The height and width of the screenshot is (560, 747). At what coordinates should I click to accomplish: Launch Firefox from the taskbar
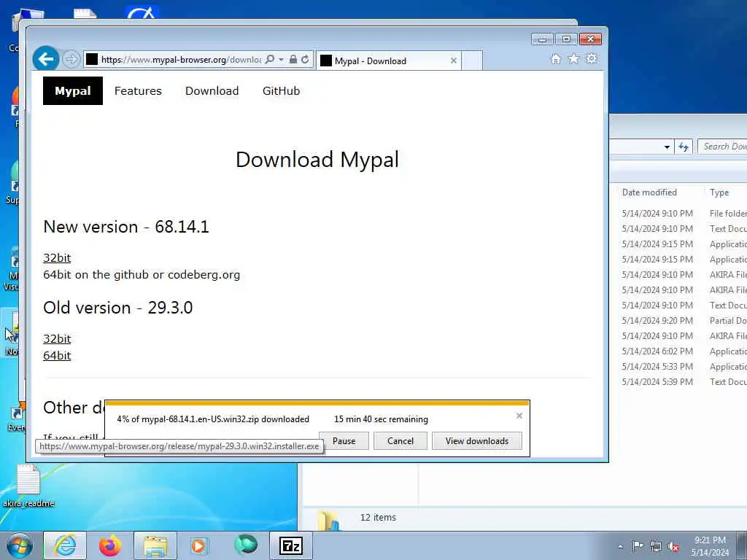pyautogui.click(x=109, y=545)
